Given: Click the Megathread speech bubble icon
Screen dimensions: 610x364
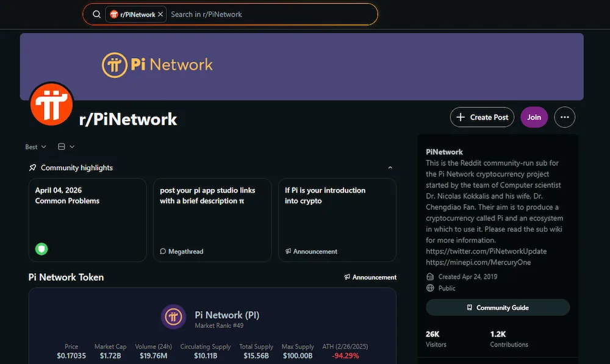Looking at the screenshot, I should click(162, 251).
